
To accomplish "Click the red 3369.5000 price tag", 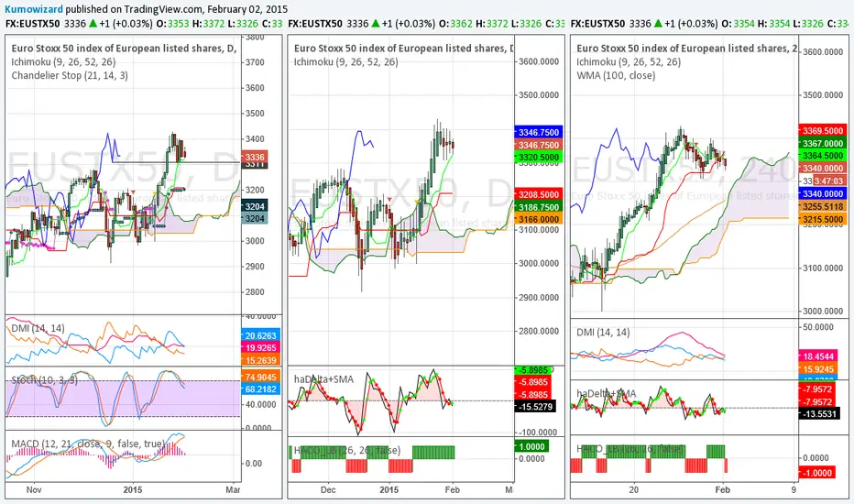I will [x=822, y=131].
